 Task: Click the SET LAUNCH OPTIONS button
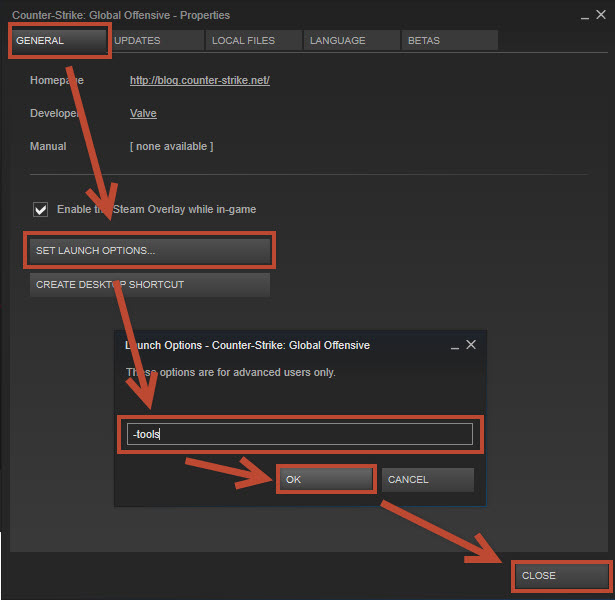[150, 251]
